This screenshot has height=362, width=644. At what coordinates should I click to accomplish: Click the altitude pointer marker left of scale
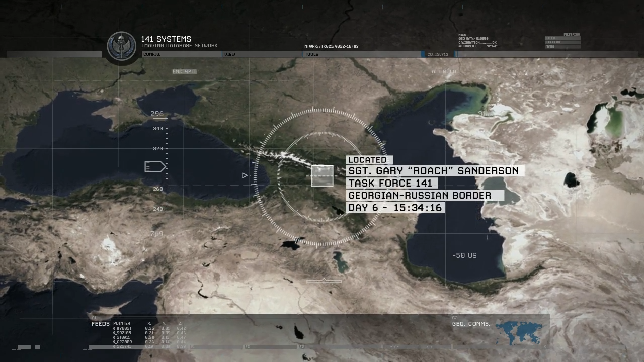(x=155, y=166)
